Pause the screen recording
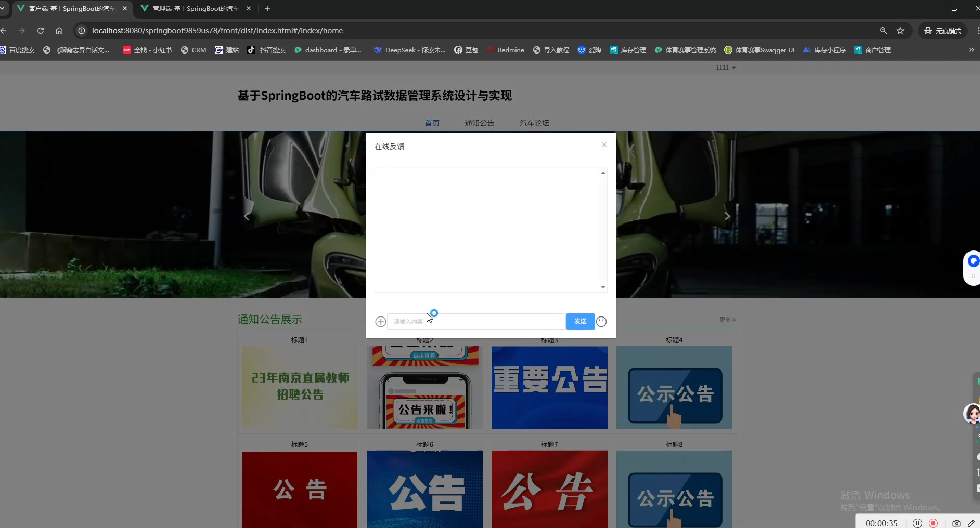980x528 pixels. [918, 523]
